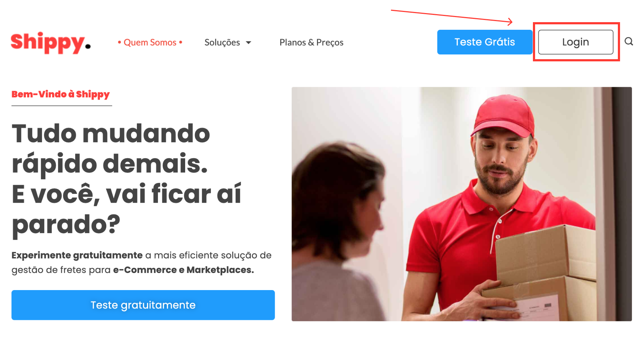Click the delivery man photo
Image resolution: width=644 pixels, height=338 pixels.
pyautogui.click(x=462, y=204)
